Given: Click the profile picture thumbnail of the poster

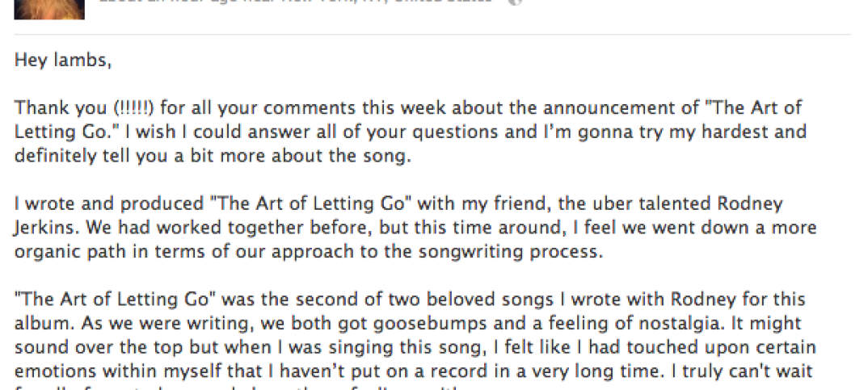Looking at the screenshot, I should 36,7.
